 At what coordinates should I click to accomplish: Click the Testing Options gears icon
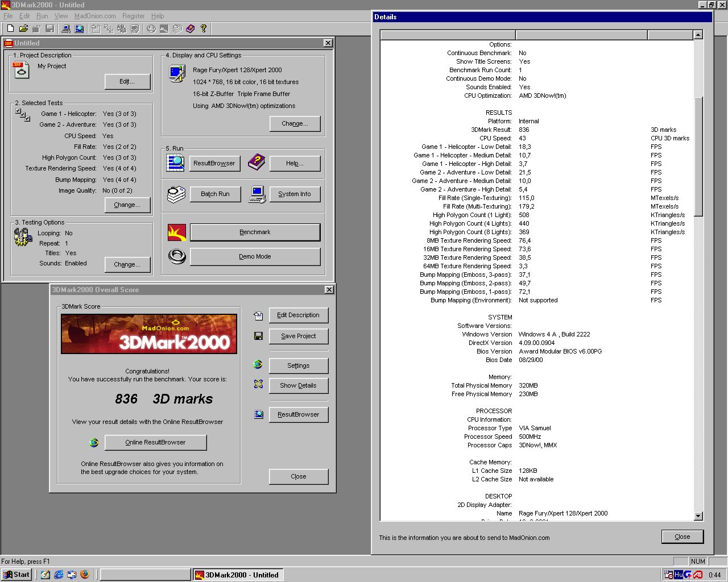pos(23,237)
